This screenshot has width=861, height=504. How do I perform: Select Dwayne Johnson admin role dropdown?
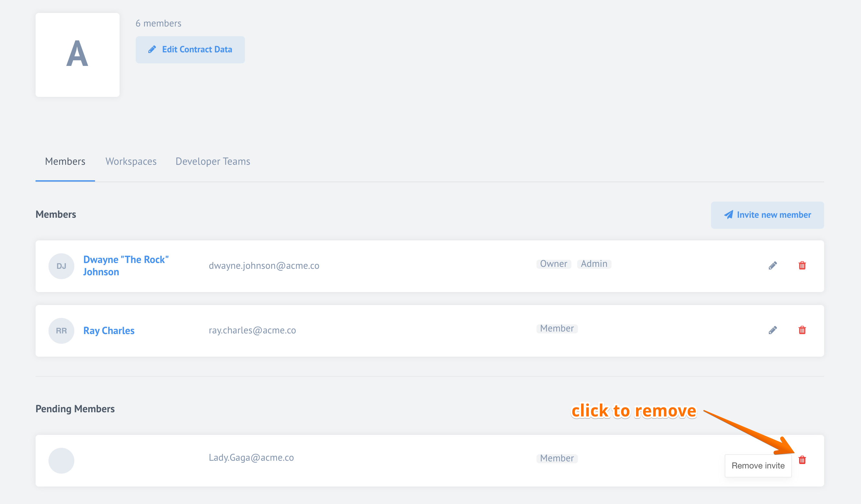593,264
